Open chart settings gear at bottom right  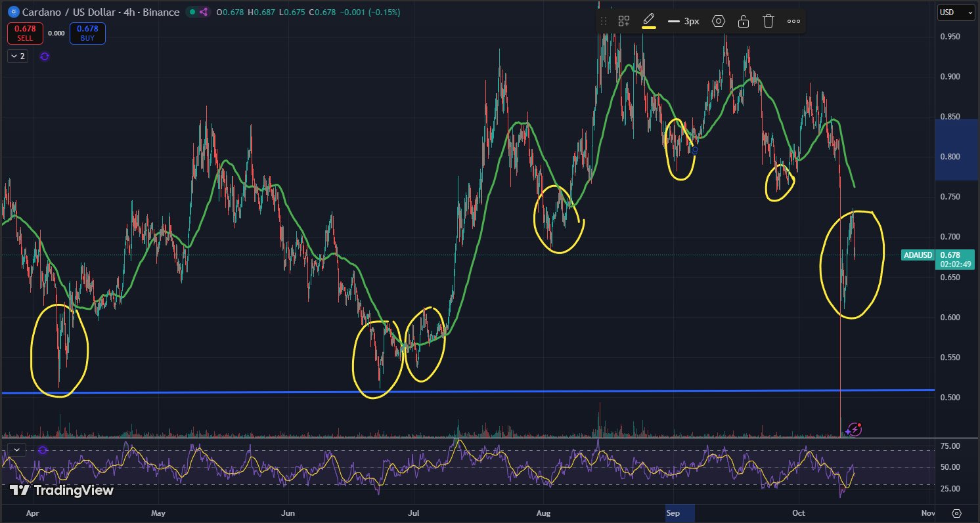coord(956,513)
